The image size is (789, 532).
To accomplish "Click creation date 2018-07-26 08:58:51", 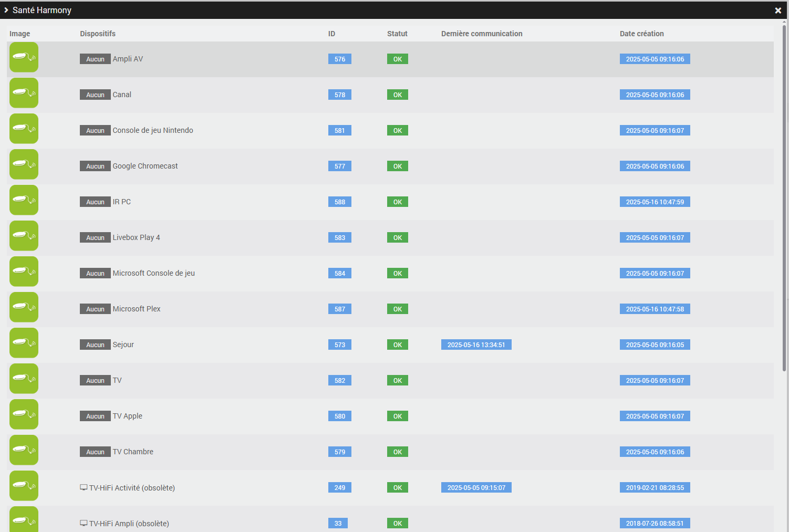I will tap(655, 523).
